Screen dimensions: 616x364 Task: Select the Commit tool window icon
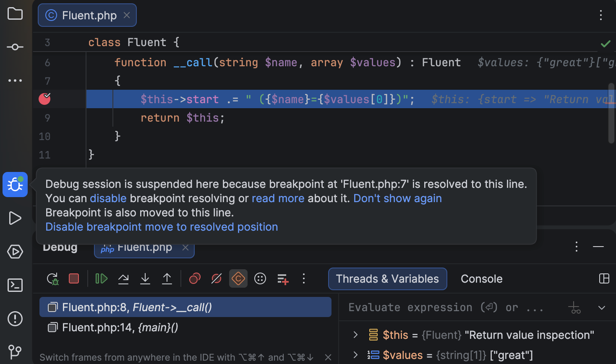coord(15,47)
